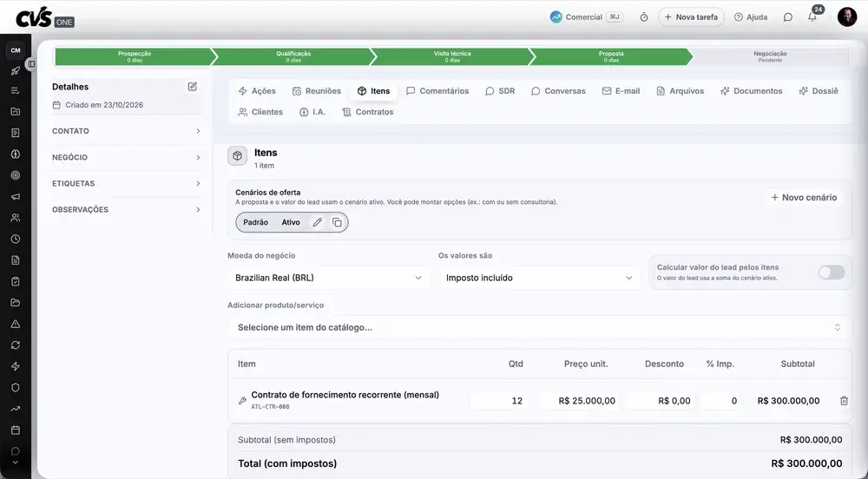This screenshot has height=479, width=868.
Task: Open the Contratos tab
Action: [367, 112]
